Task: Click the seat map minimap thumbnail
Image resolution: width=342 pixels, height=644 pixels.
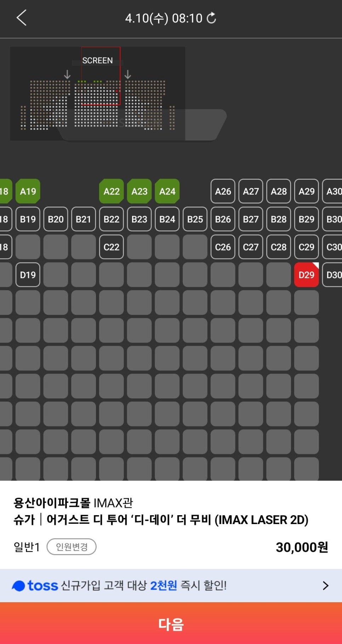Action: click(x=97, y=94)
